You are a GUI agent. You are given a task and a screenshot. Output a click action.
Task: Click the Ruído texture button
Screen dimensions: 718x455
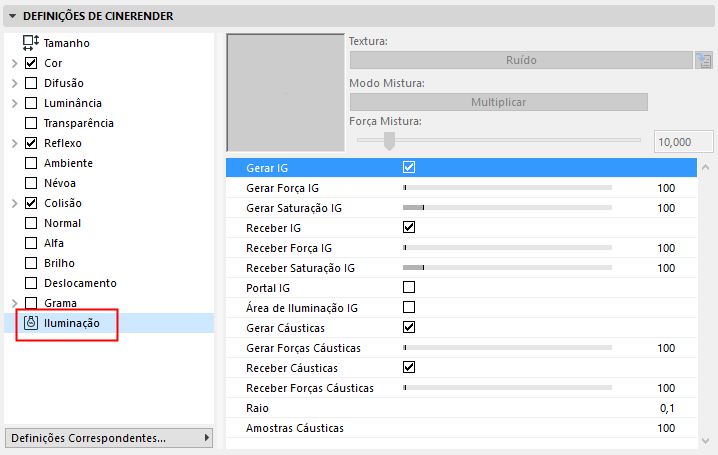click(520, 60)
